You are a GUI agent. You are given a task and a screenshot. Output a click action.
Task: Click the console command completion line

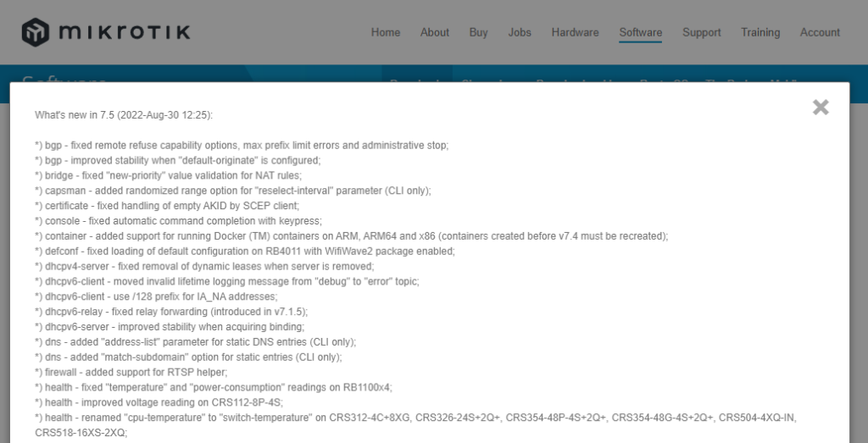pyautogui.click(x=178, y=221)
